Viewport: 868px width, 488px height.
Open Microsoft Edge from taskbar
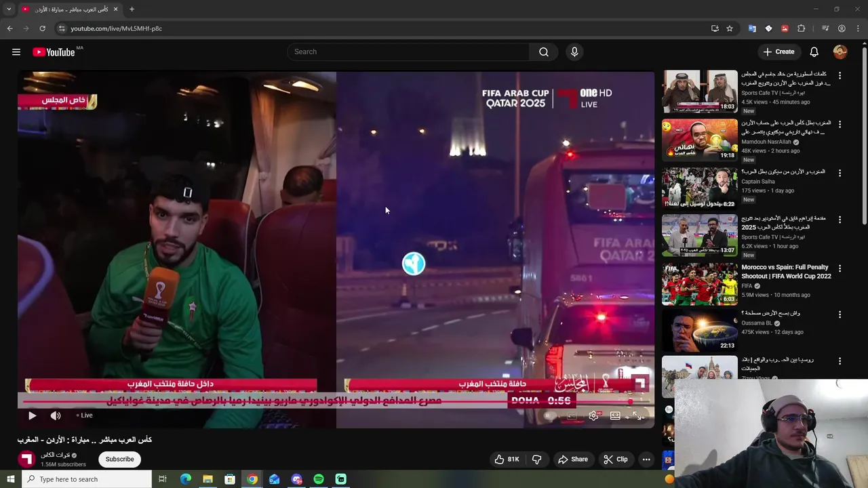(x=186, y=479)
